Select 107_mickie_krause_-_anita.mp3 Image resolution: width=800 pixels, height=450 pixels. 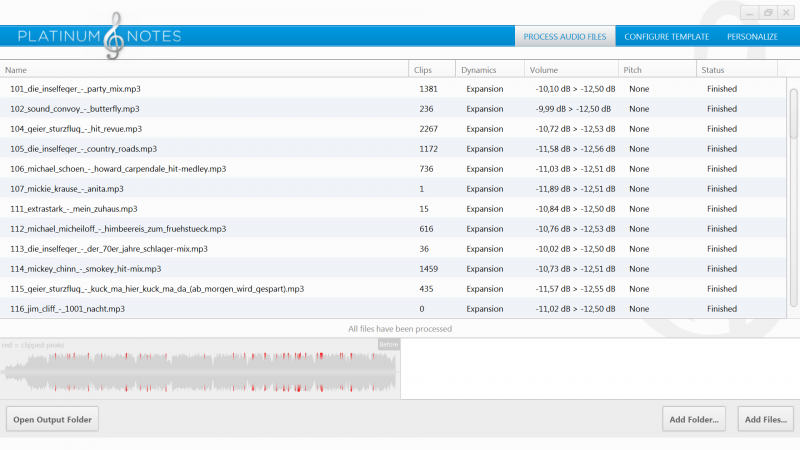[67, 189]
